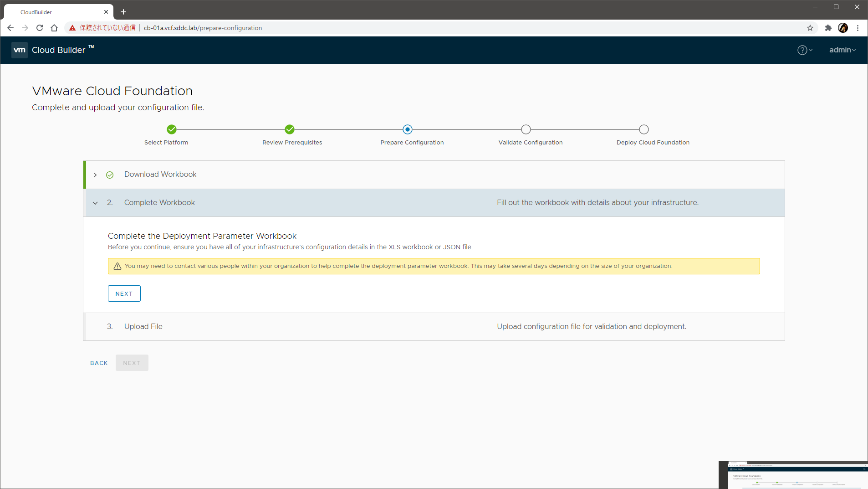Select the Validate Configuration step circle
Viewport: 868px width, 489px height.
pos(526,129)
